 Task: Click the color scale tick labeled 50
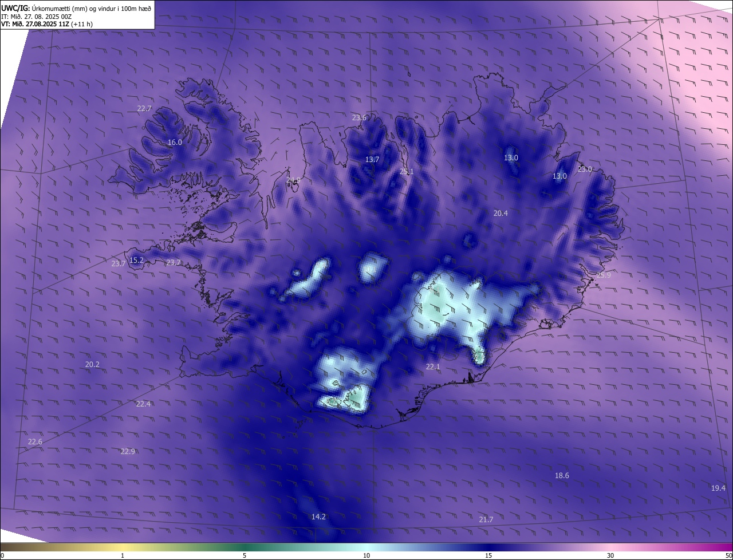click(x=728, y=556)
